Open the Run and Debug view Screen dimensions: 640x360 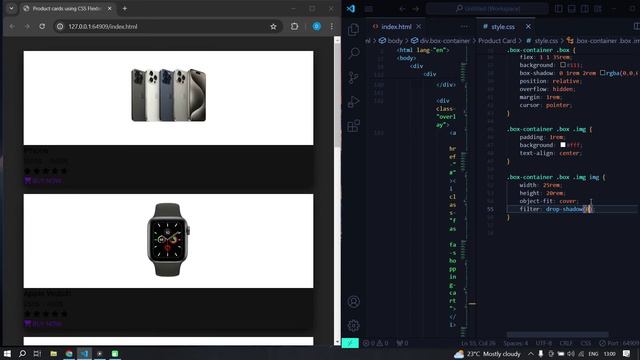(x=353, y=101)
